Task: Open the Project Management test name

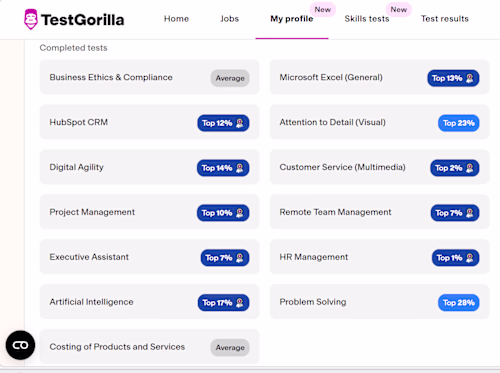Action: (92, 212)
